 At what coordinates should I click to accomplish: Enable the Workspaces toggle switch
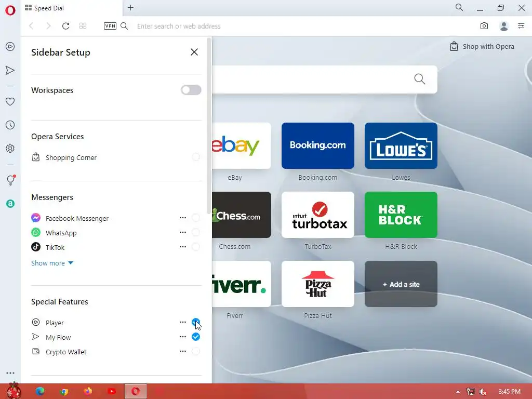coord(191,90)
